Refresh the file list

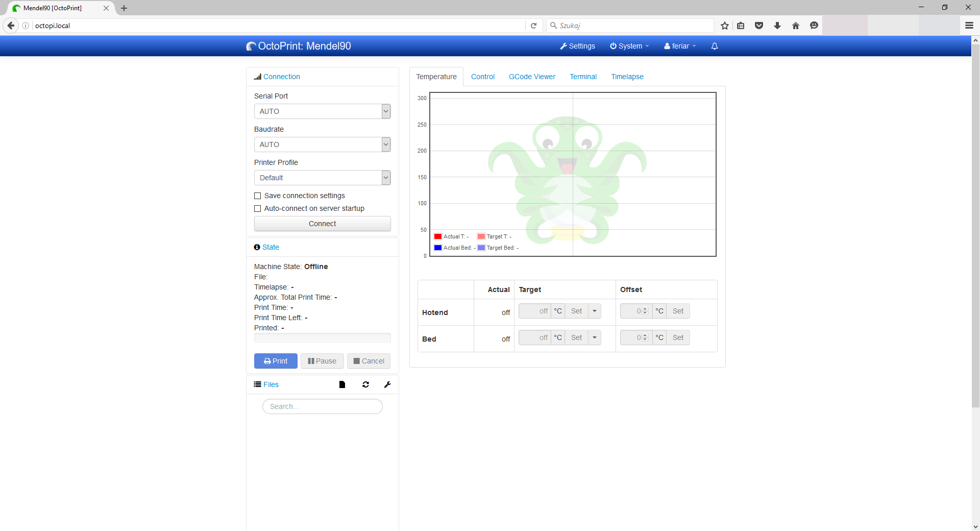(x=365, y=384)
